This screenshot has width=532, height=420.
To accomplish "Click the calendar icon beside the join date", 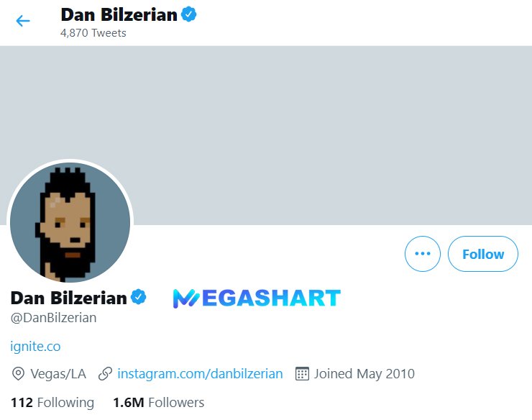I will [302, 374].
